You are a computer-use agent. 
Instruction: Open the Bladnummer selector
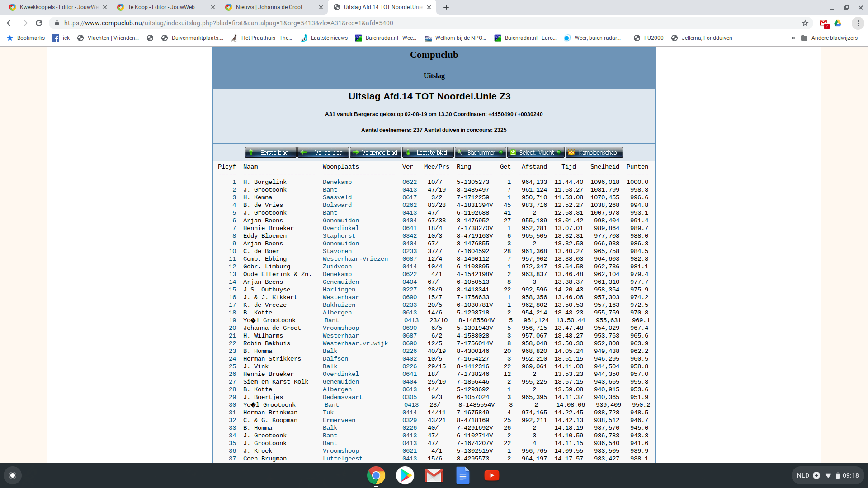480,152
